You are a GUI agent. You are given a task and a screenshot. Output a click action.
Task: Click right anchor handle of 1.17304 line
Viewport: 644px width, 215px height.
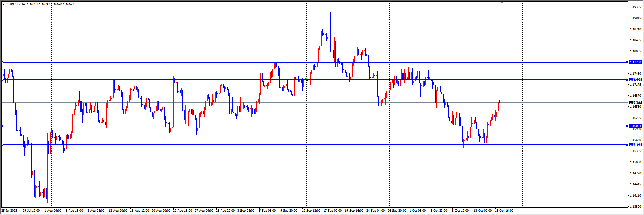point(627,80)
